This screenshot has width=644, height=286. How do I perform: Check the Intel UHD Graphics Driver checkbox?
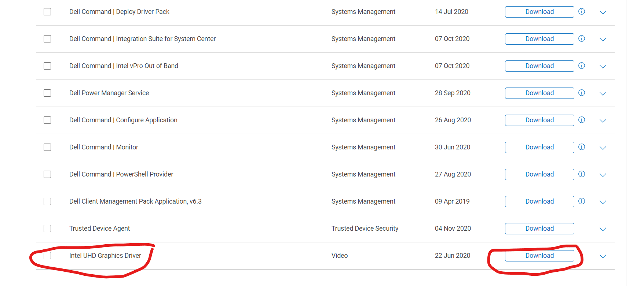(47, 255)
